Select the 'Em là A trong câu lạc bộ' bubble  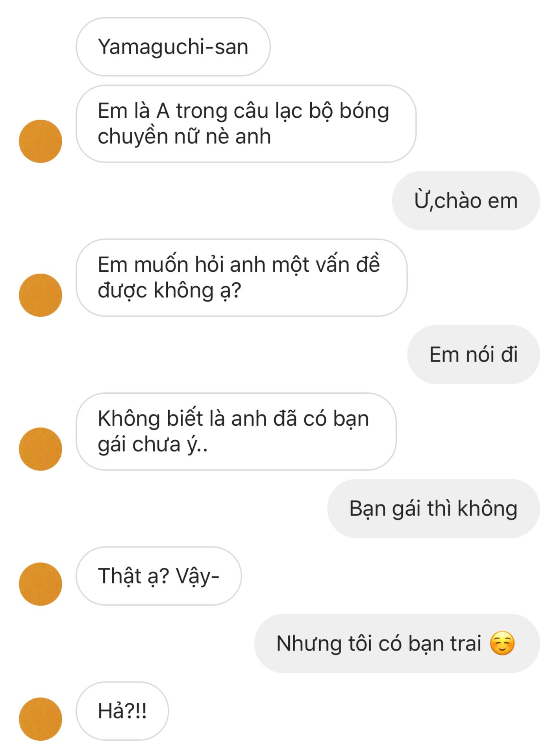pos(246,124)
